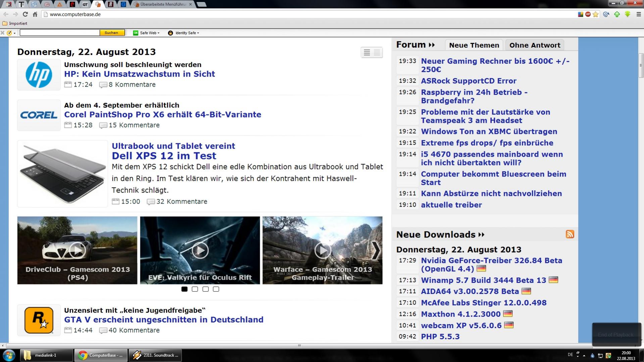This screenshot has height=362, width=644.
Task: Open a new browser tab
Action: (x=201, y=4)
